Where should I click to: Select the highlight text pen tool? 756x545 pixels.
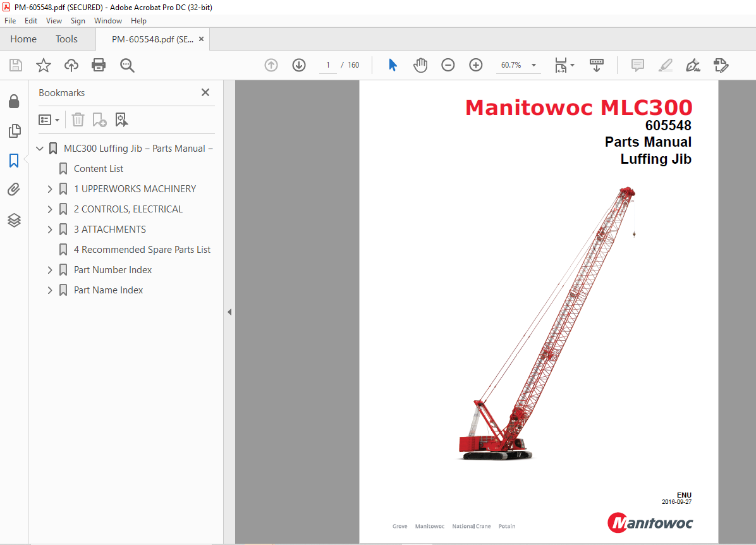click(x=666, y=65)
